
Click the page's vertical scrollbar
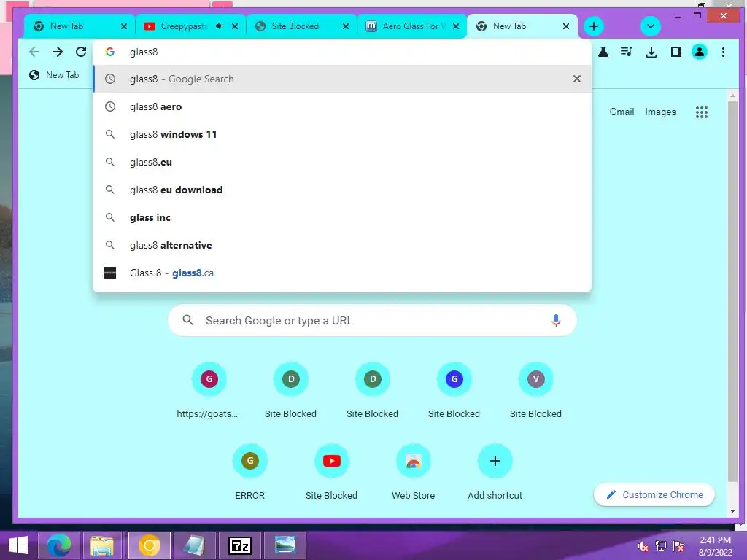732,290
